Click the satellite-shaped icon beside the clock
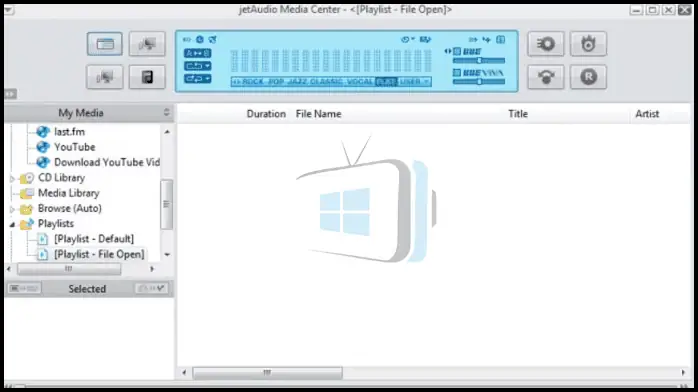Screen dimensions: 698x392 [213, 40]
